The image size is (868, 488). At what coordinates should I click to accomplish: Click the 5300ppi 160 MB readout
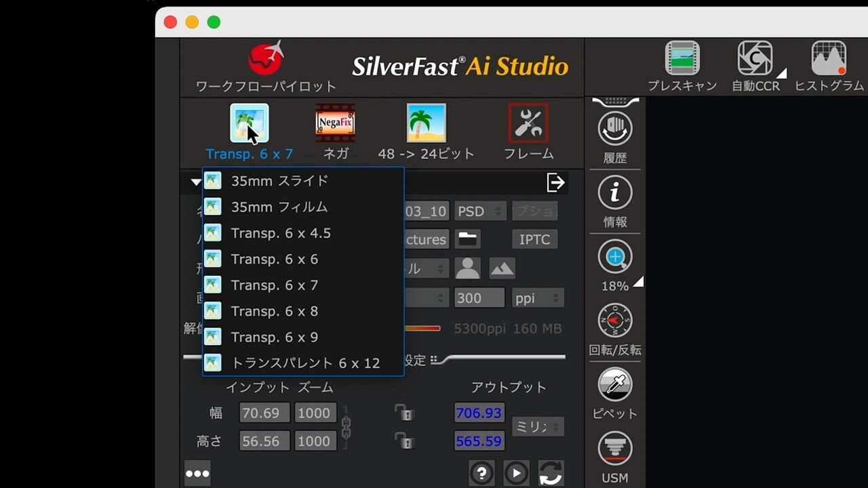click(508, 329)
